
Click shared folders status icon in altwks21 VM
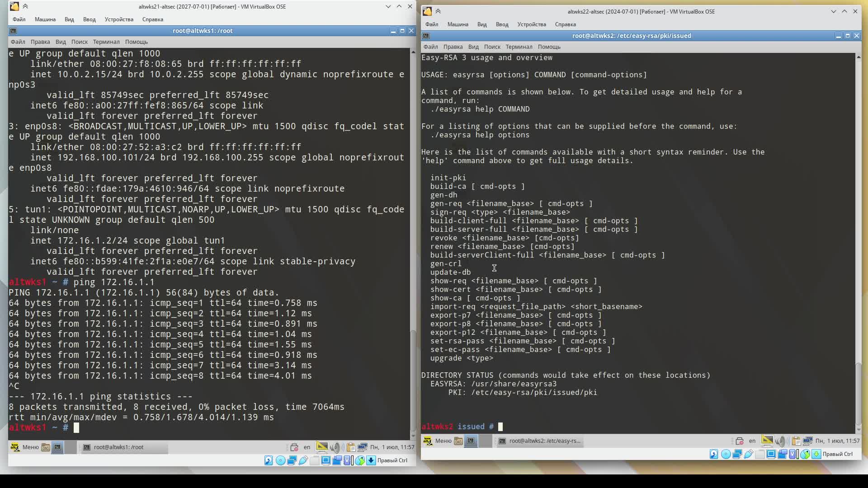[x=314, y=460]
